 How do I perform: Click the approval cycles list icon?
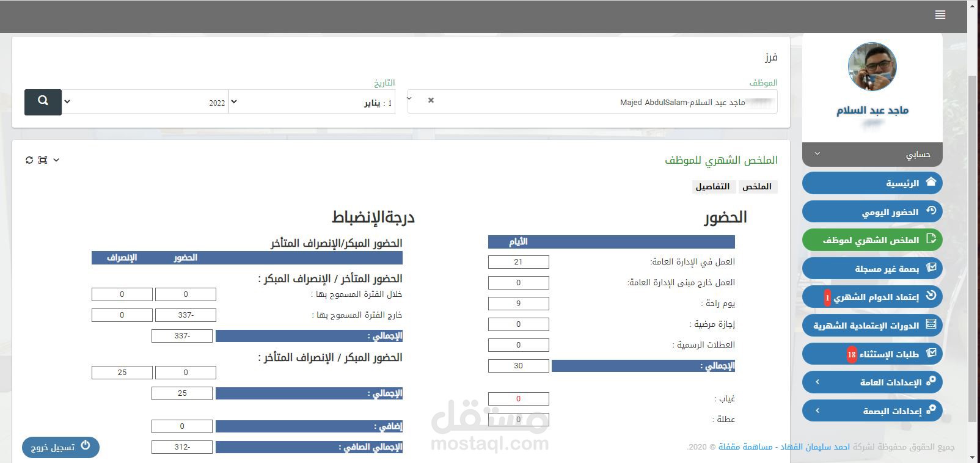tap(931, 324)
